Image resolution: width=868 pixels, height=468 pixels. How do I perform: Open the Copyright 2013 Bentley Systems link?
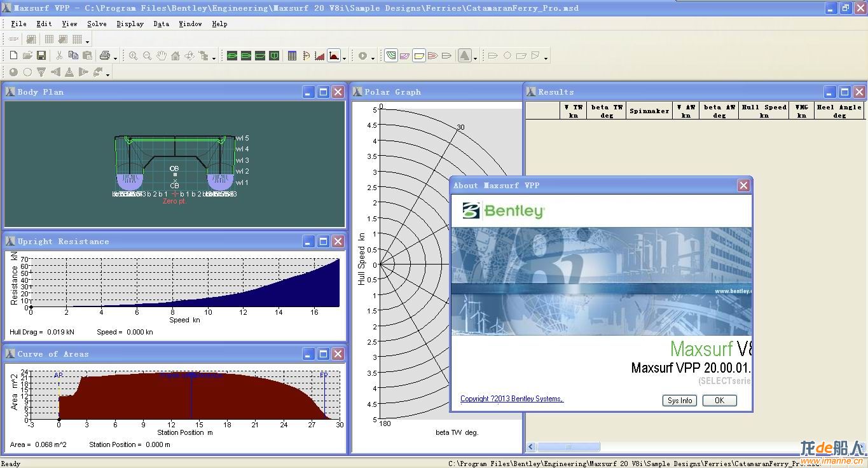coord(512,399)
